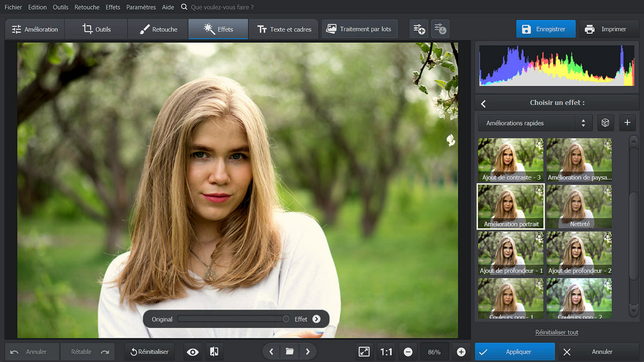Select the Amélioration portrait effect thumbnail
This screenshot has width=644, height=362.
[510, 206]
